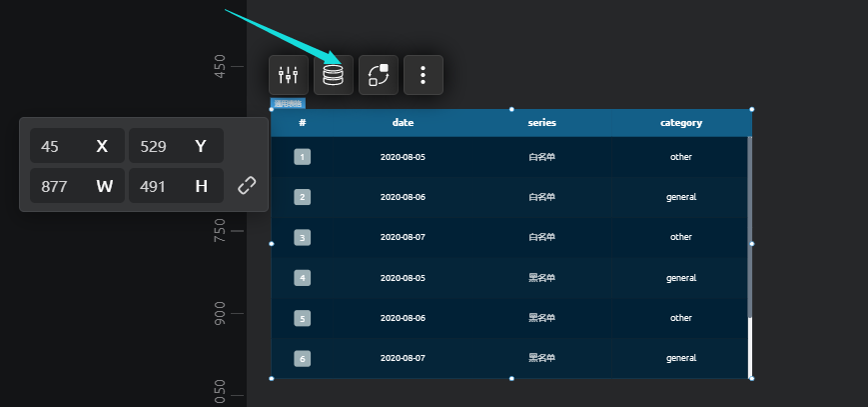Click the blue component name tag above the table

tap(288, 104)
